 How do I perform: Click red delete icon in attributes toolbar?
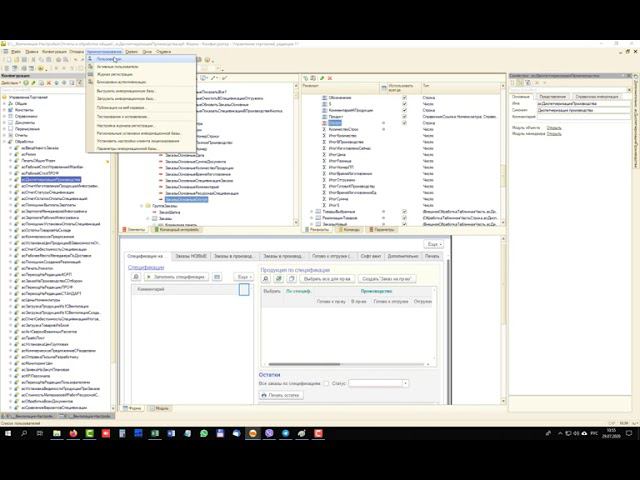(330, 78)
